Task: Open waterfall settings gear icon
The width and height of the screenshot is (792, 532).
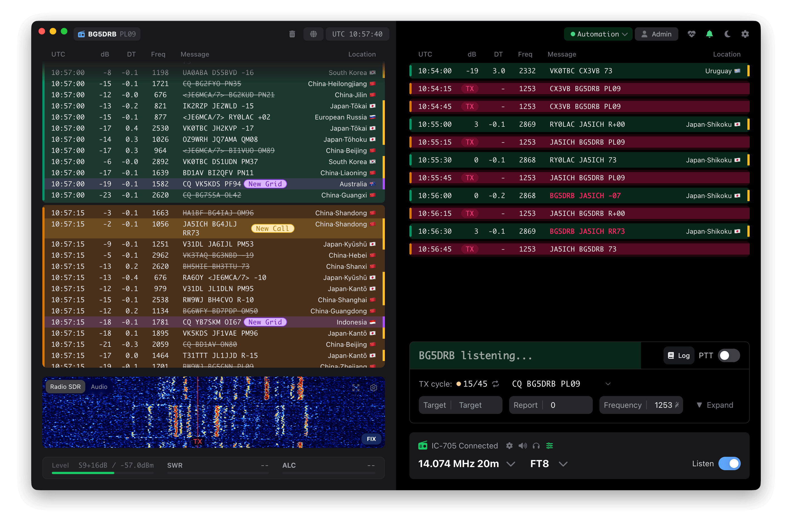Action: pos(373,388)
